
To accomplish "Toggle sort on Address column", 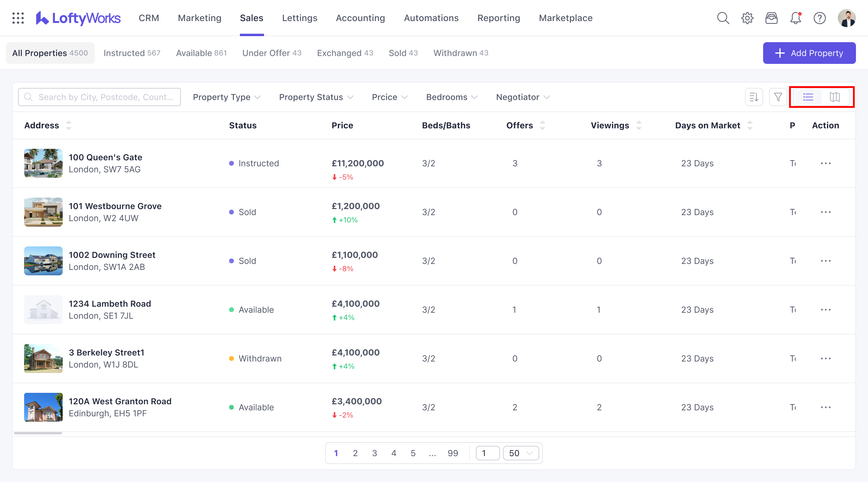I will point(69,125).
